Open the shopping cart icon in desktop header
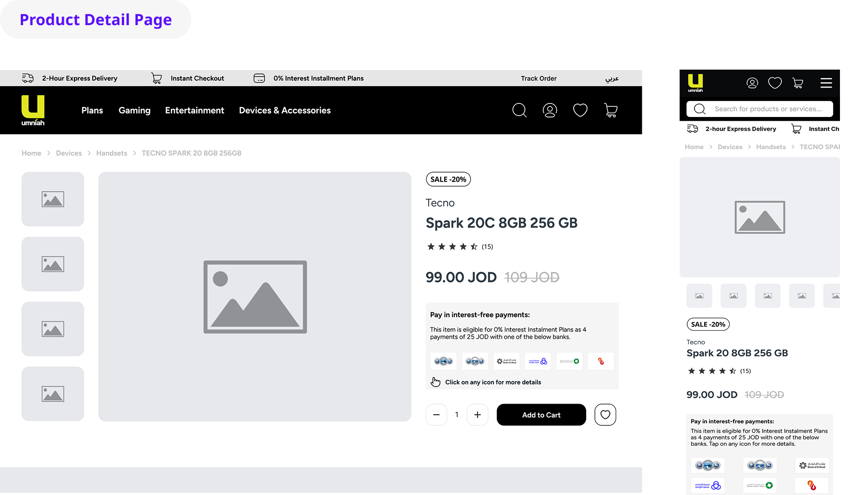This screenshot has width=868, height=495. click(x=611, y=110)
